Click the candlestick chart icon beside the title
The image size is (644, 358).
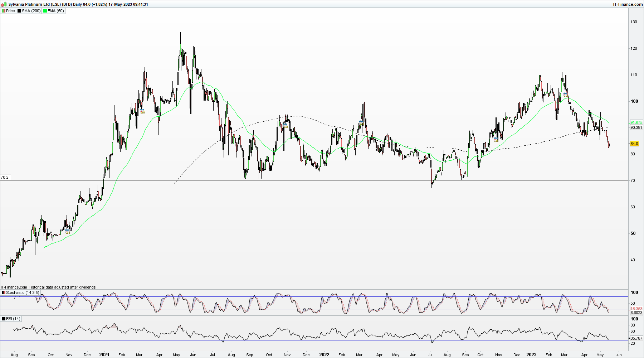pyautogui.click(x=4, y=4)
